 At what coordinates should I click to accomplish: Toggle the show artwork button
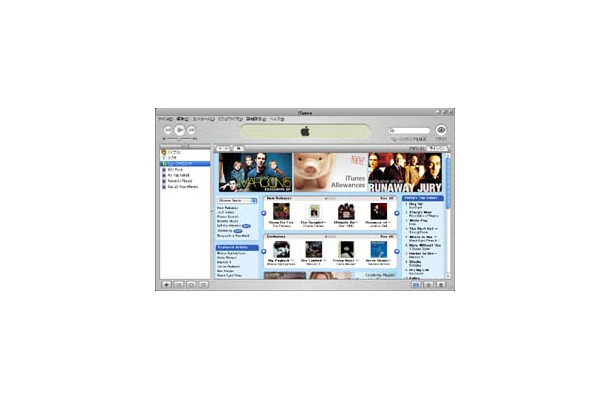pyautogui.click(x=203, y=285)
